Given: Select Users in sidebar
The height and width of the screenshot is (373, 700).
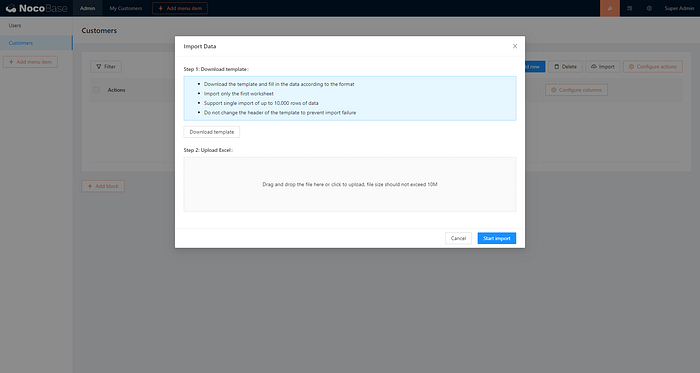Looking at the screenshot, I should pyautogui.click(x=36, y=25).
